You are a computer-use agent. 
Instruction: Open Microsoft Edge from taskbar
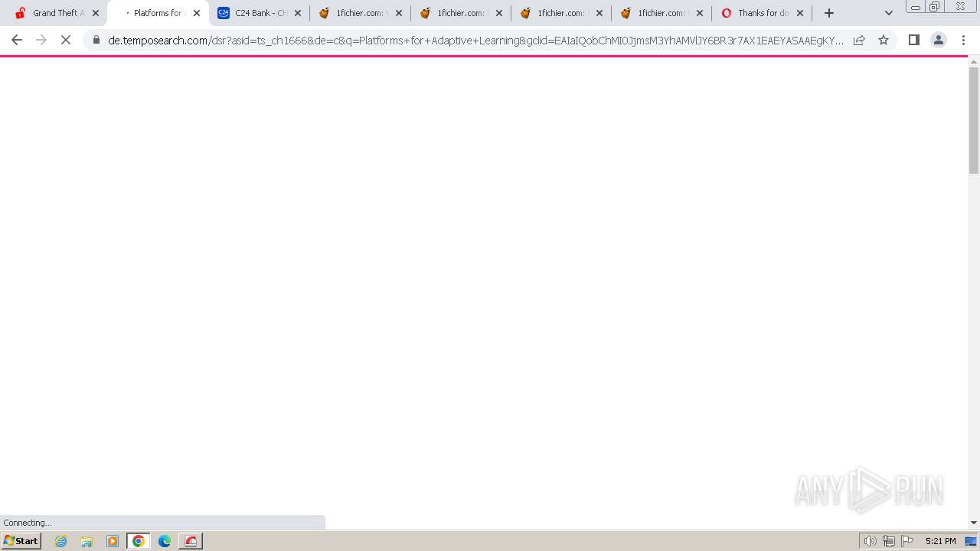point(165,541)
